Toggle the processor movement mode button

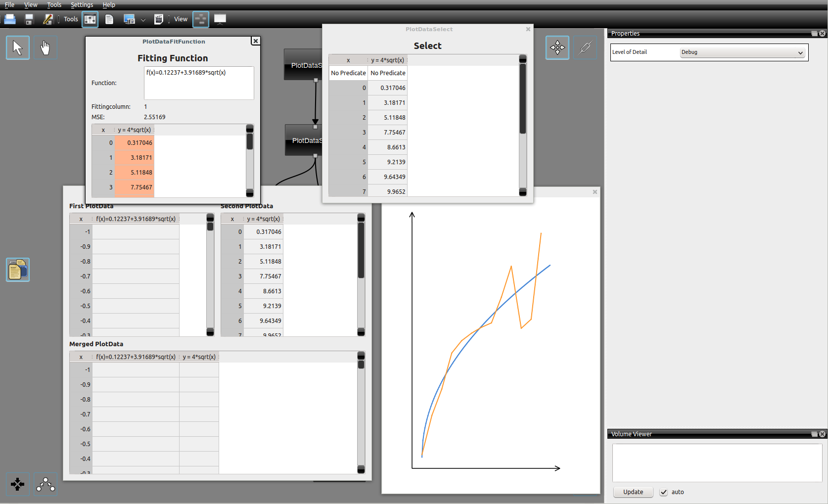557,48
